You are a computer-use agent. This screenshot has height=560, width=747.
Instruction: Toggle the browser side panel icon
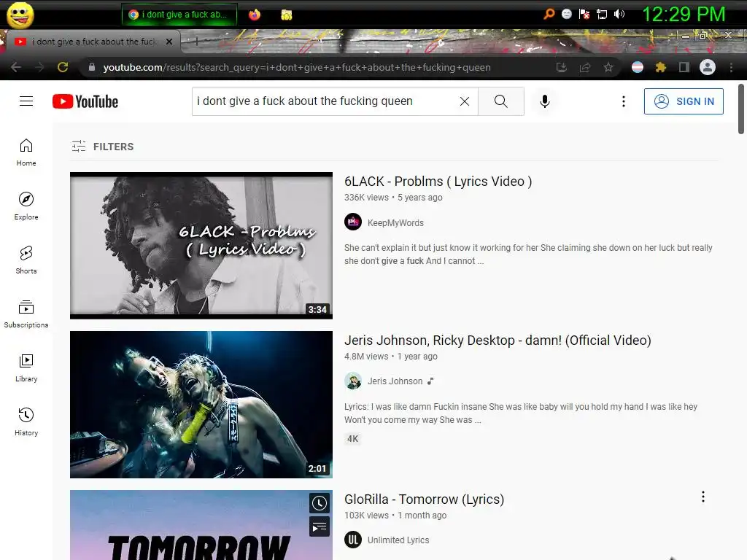click(684, 67)
